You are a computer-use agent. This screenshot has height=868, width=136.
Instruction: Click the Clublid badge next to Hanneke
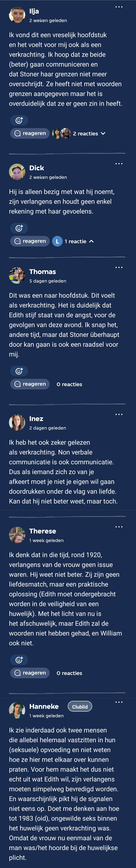[80, 707]
